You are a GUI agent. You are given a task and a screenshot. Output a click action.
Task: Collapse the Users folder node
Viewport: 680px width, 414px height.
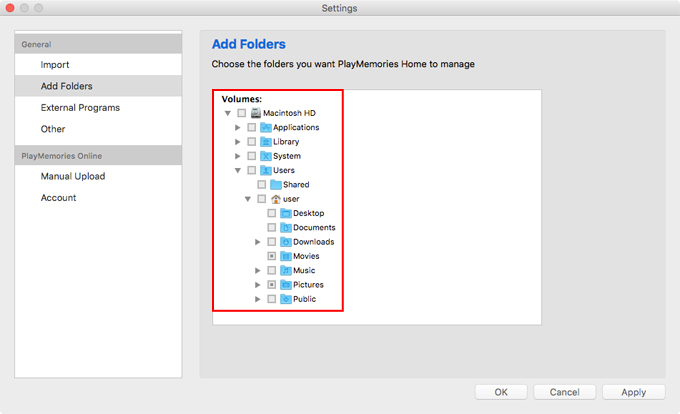point(238,171)
